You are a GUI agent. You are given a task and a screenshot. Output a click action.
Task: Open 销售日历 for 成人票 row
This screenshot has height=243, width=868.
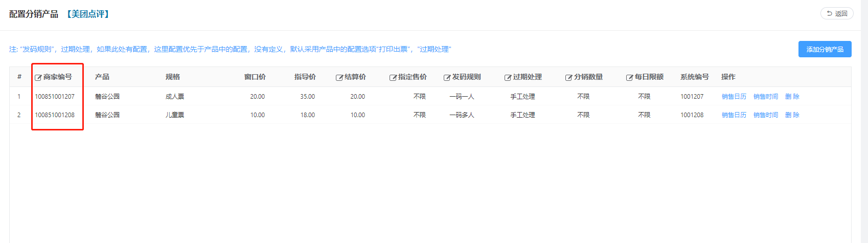click(734, 97)
